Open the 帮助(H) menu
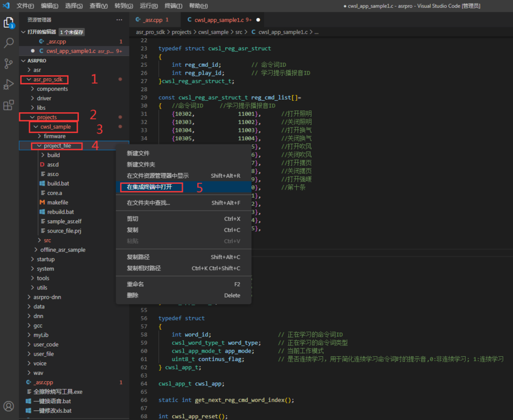This screenshot has height=420, width=513. pyautogui.click(x=198, y=5)
